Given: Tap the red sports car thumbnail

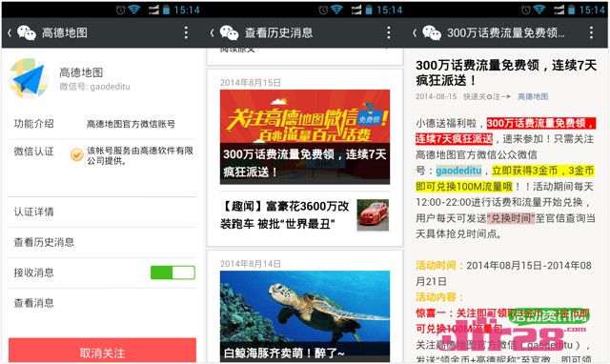Looking at the screenshot, I should click(x=373, y=215).
